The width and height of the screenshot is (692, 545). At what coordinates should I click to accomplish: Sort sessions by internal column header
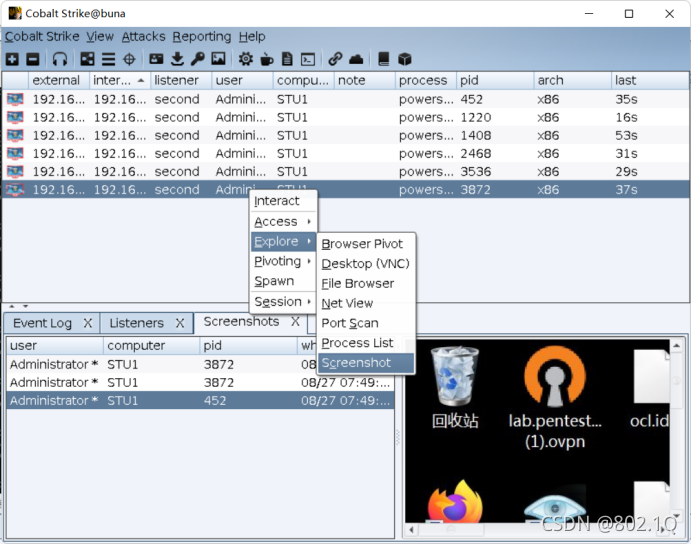pyautogui.click(x=120, y=80)
